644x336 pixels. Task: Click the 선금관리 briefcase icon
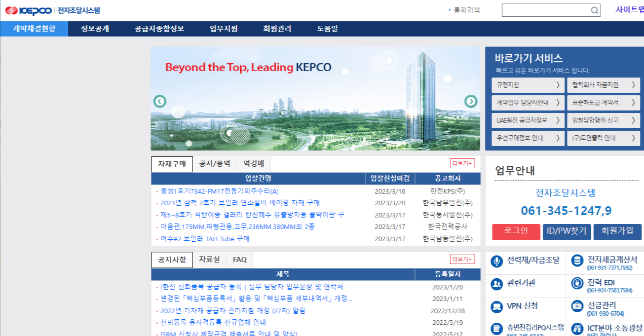pyautogui.click(x=577, y=307)
